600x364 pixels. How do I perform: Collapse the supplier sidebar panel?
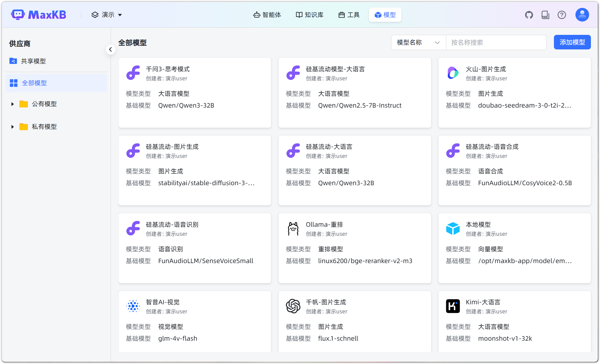(111, 49)
